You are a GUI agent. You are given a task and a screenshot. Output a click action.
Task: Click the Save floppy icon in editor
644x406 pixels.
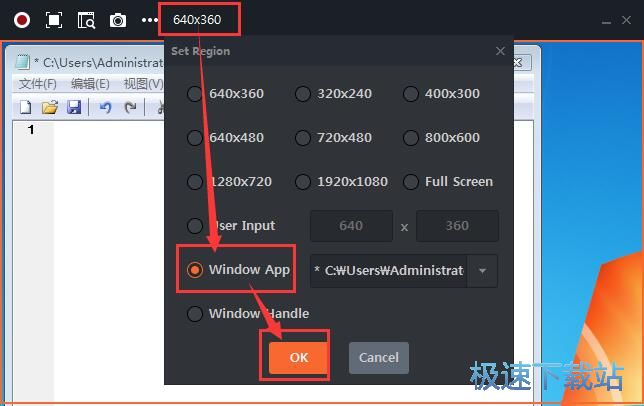[x=74, y=107]
